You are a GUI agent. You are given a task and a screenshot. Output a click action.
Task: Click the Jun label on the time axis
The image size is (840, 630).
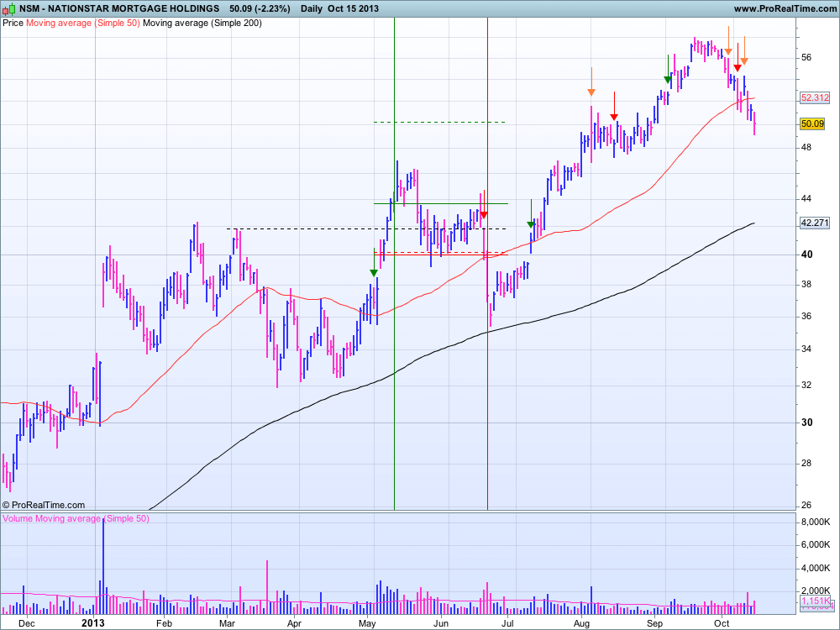point(441,623)
